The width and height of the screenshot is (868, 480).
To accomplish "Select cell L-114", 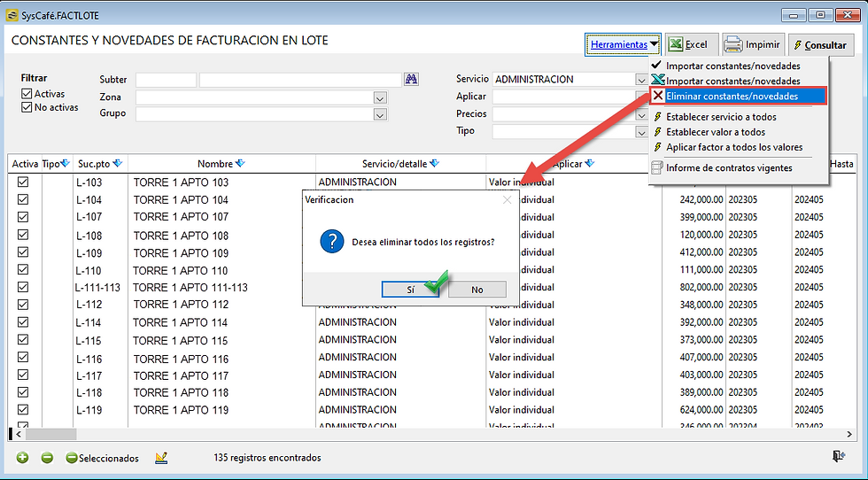I will (89, 322).
